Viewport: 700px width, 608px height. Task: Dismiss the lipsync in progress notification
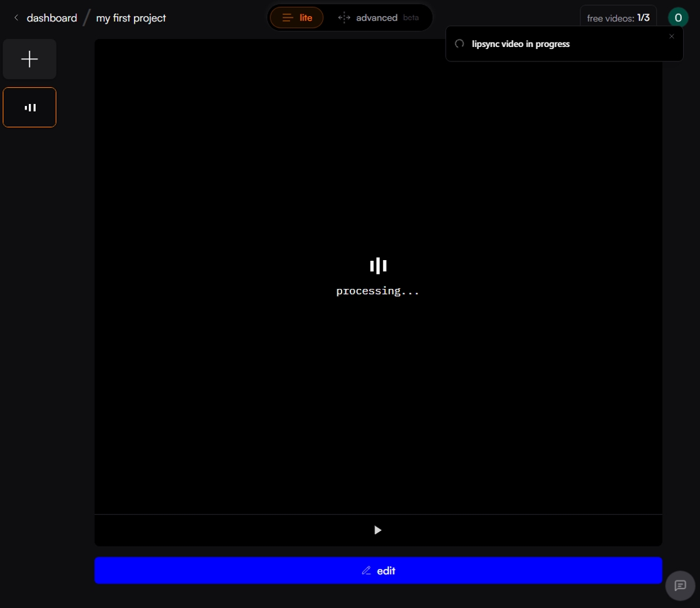tap(671, 36)
